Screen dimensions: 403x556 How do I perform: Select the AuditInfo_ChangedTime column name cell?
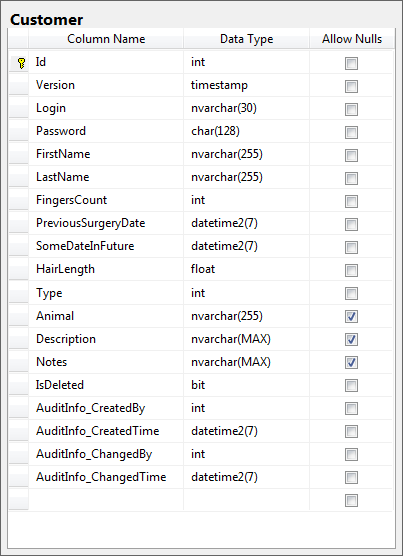pyautogui.click(x=106, y=477)
